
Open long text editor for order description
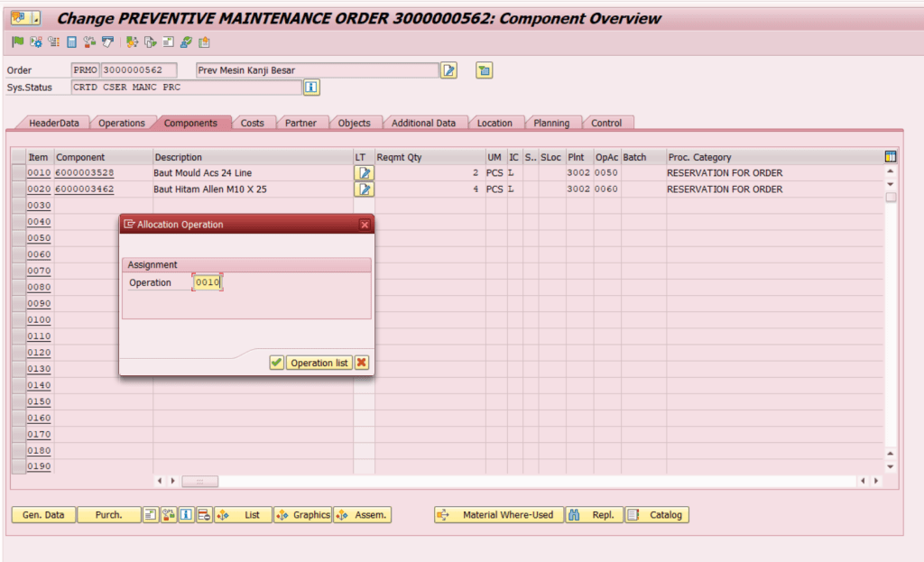point(448,70)
